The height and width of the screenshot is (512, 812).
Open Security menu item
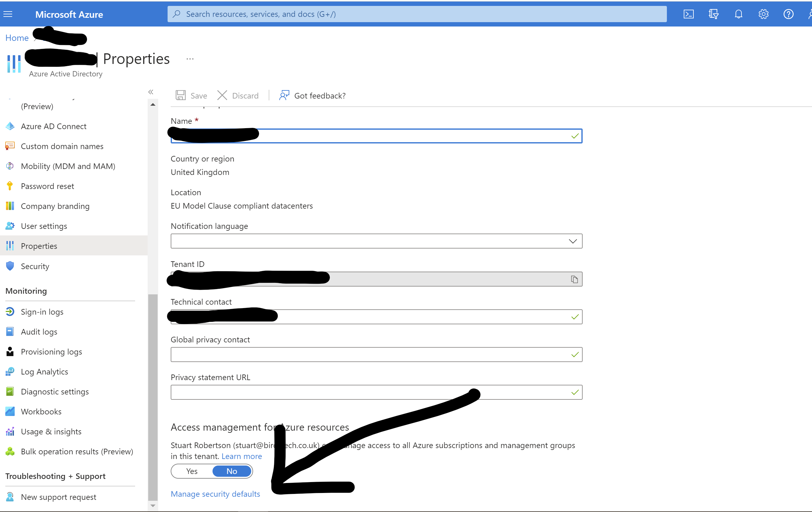35,266
